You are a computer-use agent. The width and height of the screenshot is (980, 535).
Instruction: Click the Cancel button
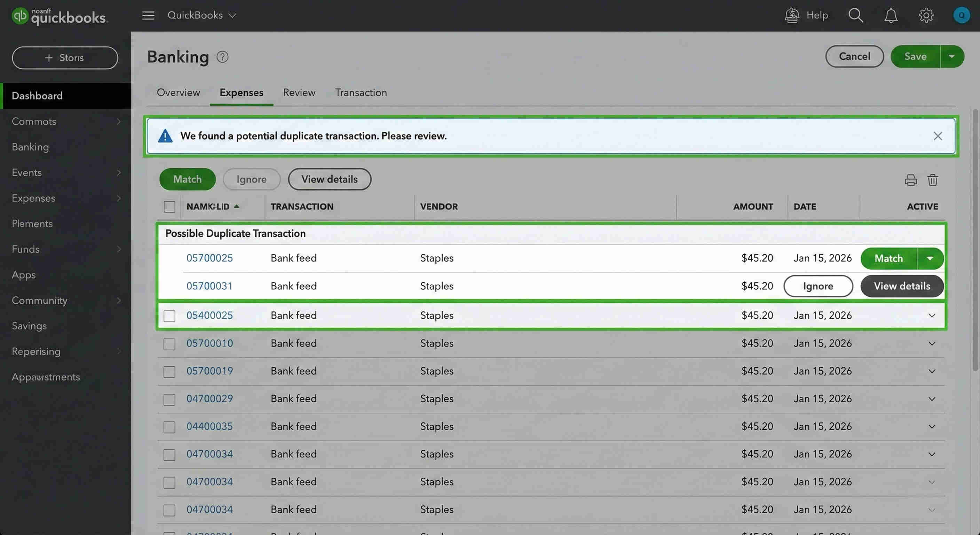(x=854, y=56)
